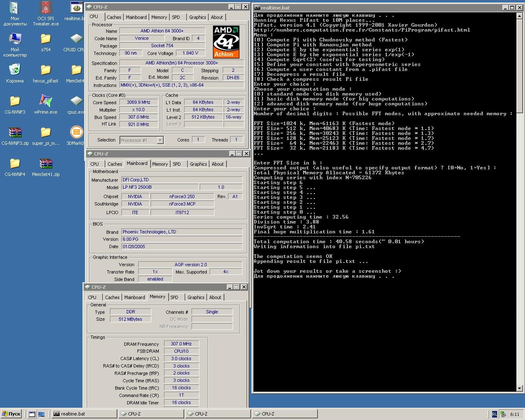Click DFI Corp,LTD manufacturer field

[x=182, y=180]
